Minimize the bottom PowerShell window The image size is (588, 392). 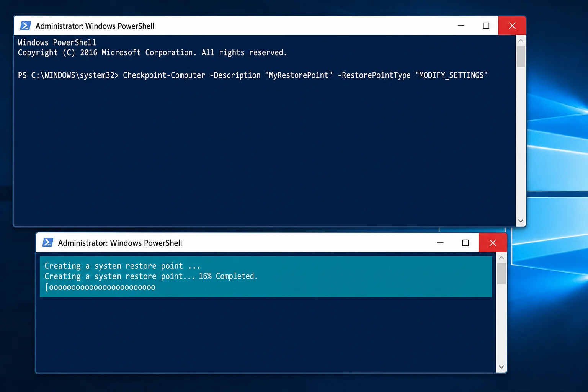(440, 243)
